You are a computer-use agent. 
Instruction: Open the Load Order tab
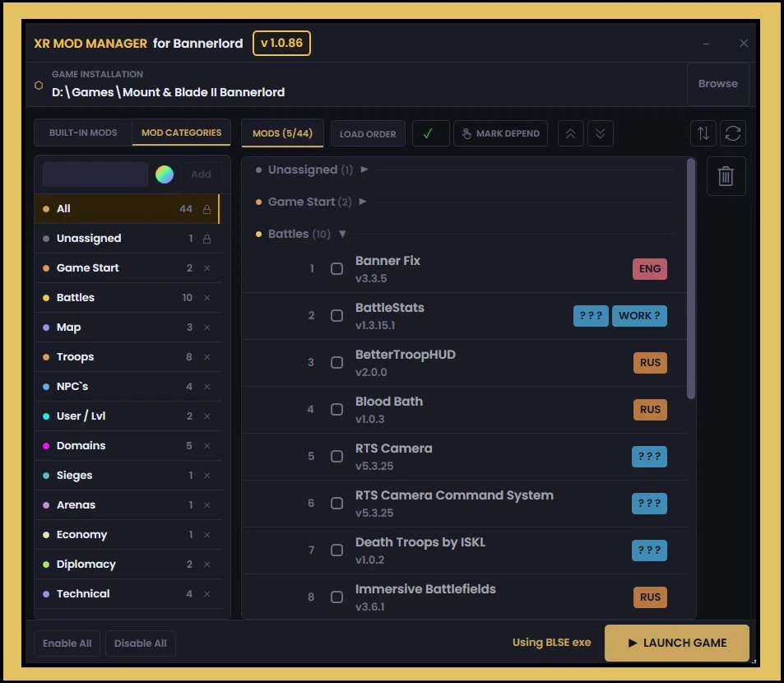(x=368, y=134)
